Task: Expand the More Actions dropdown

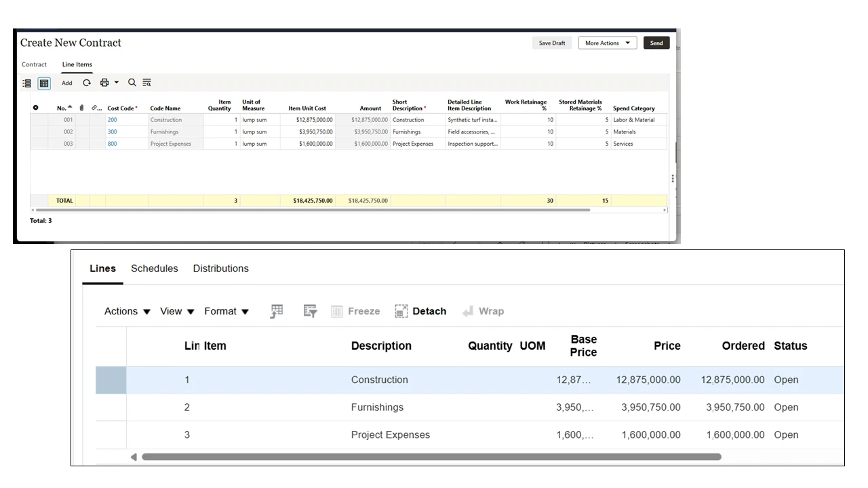Action: (x=608, y=43)
